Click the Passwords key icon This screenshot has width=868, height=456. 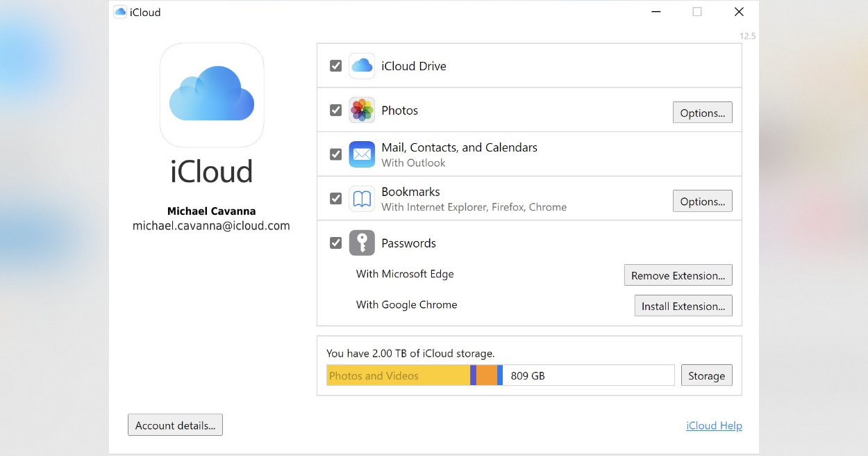pyautogui.click(x=362, y=243)
